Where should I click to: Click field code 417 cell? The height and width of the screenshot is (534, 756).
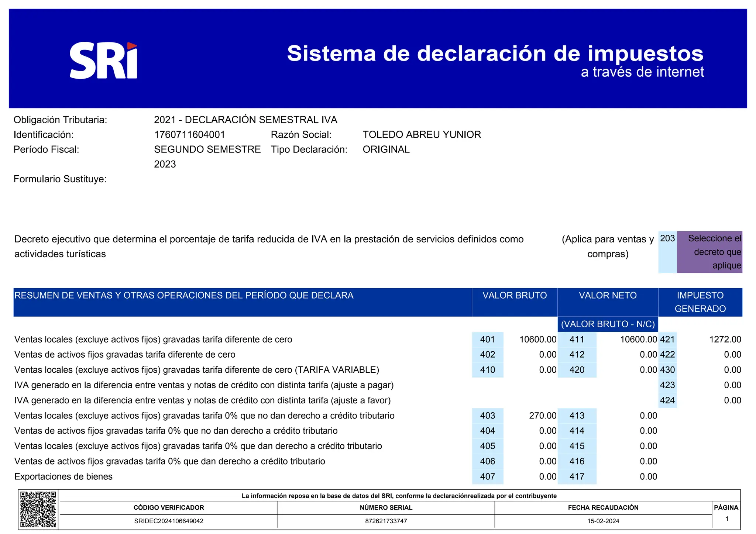[577, 477]
